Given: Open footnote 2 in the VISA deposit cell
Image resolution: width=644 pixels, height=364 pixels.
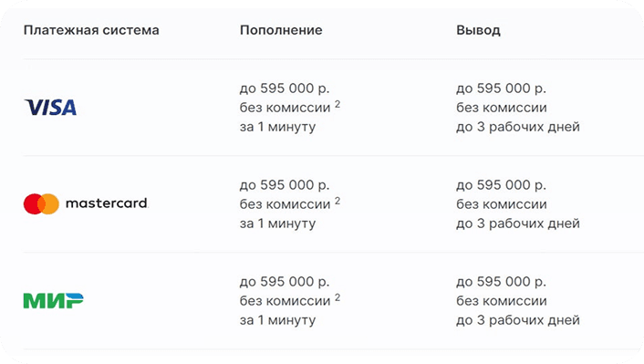Looking at the screenshot, I should tap(338, 104).
